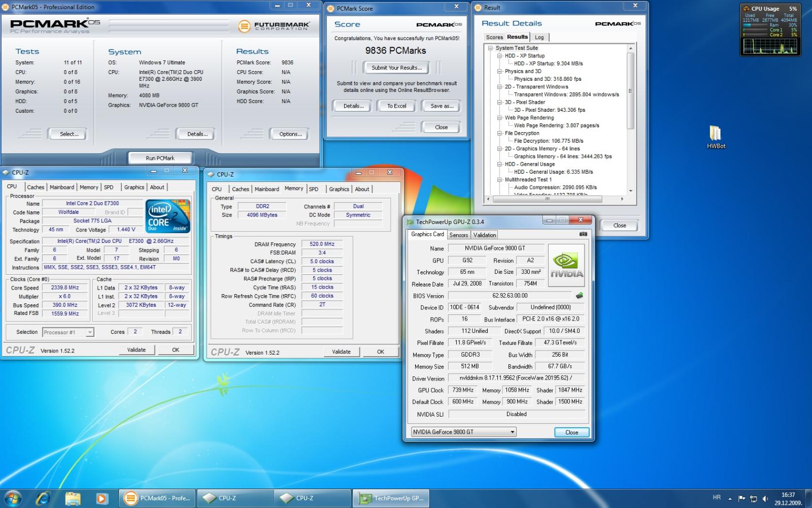Viewport: 812px width, 508px height.
Task: Click the DRAM Frequency 520.0 MHz field
Action: (x=322, y=244)
